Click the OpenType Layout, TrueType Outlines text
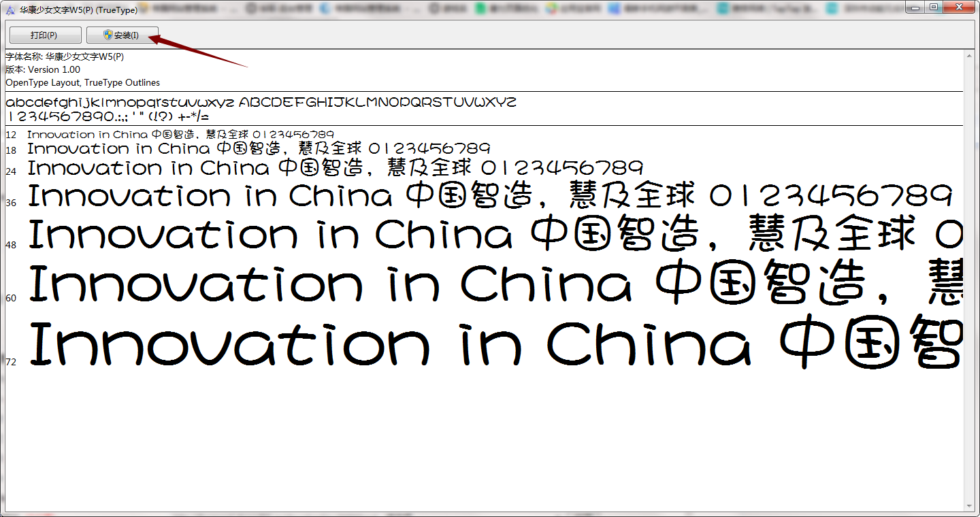 click(x=82, y=82)
